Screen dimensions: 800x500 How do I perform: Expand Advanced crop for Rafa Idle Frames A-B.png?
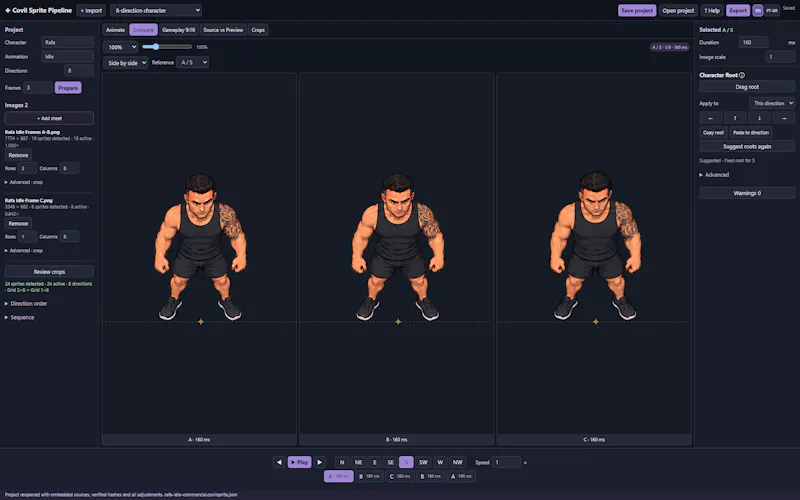coord(23,182)
